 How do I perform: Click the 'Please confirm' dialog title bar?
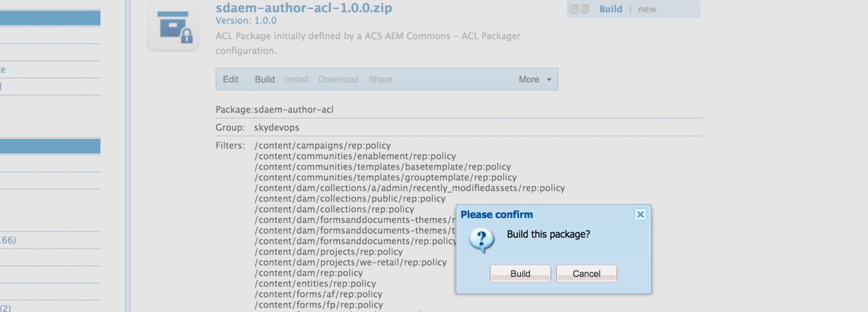(543, 215)
